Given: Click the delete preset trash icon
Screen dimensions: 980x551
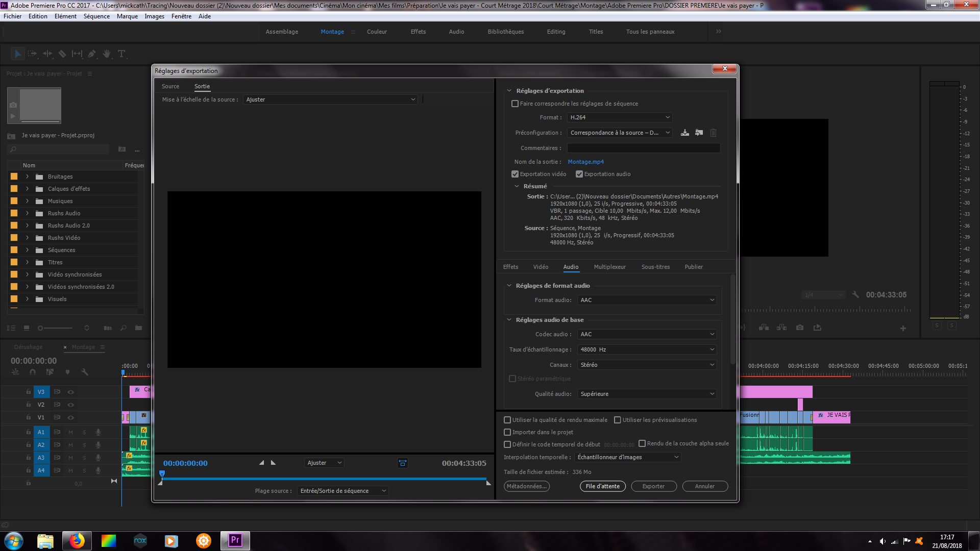Looking at the screenshot, I should (x=714, y=133).
